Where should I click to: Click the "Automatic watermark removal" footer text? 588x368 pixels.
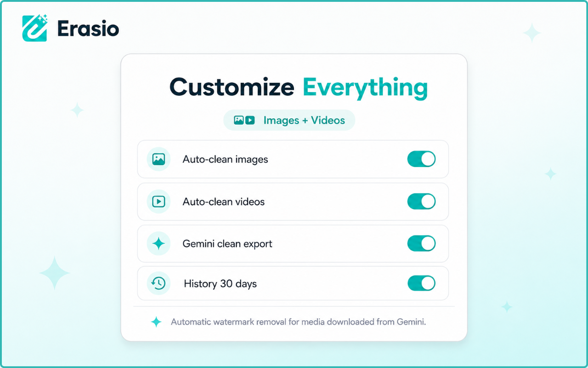point(298,322)
